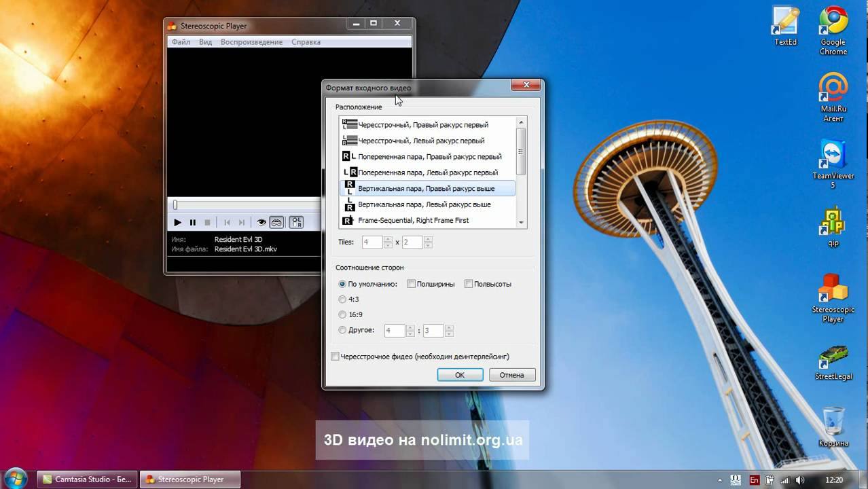
Task: Stop playback with the square button
Action: pyautogui.click(x=208, y=222)
